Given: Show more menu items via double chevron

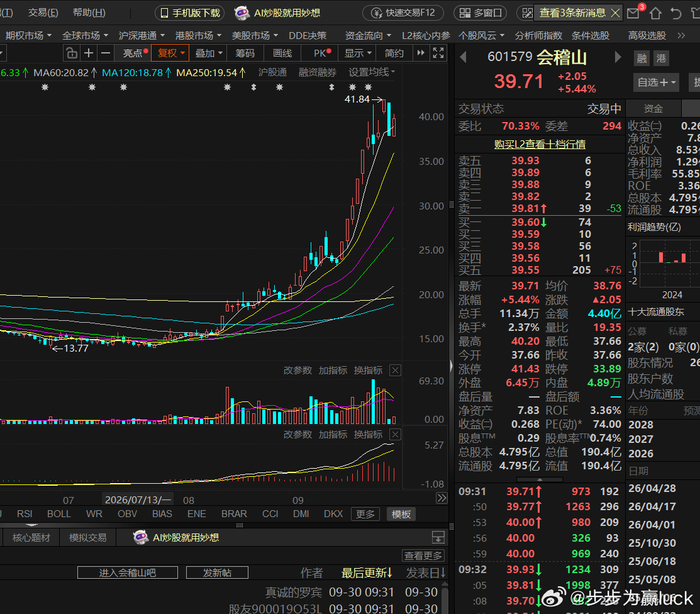Looking at the screenshot, I should pyautogui.click(x=681, y=35).
